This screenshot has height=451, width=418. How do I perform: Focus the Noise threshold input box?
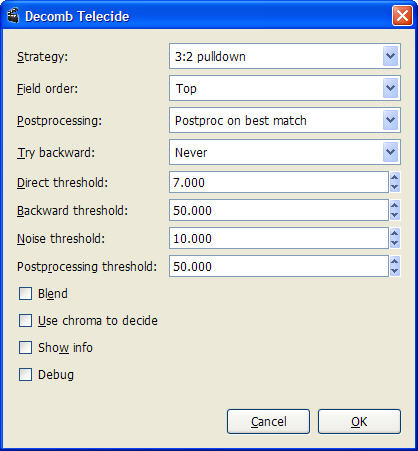point(279,238)
